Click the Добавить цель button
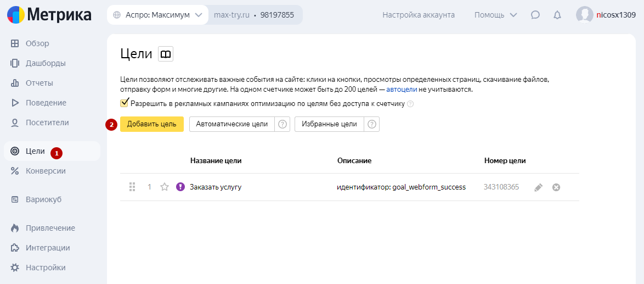The height and width of the screenshot is (284, 644). coord(152,124)
